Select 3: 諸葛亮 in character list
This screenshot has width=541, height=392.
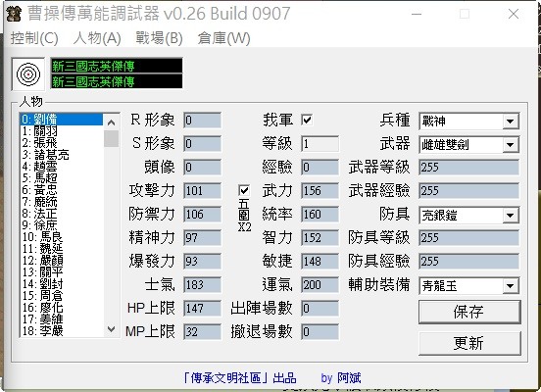point(62,155)
